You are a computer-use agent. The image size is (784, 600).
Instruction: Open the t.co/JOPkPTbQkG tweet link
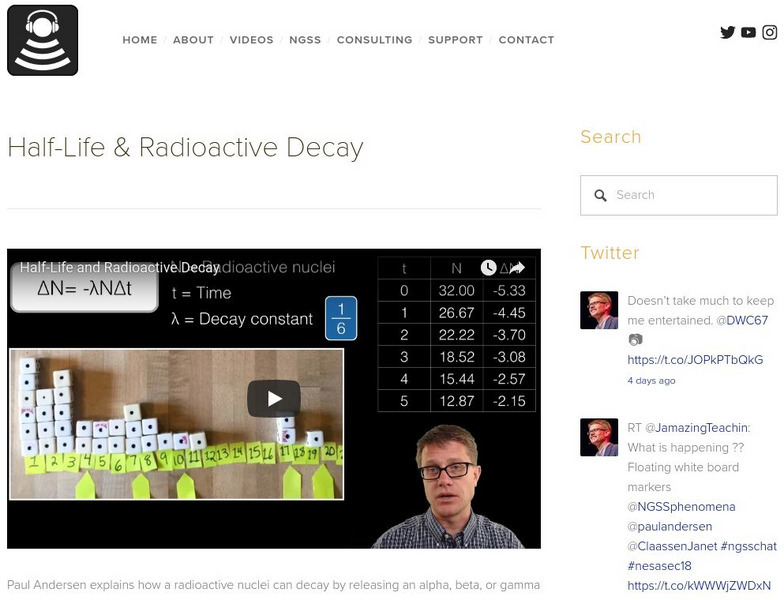point(695,360)
